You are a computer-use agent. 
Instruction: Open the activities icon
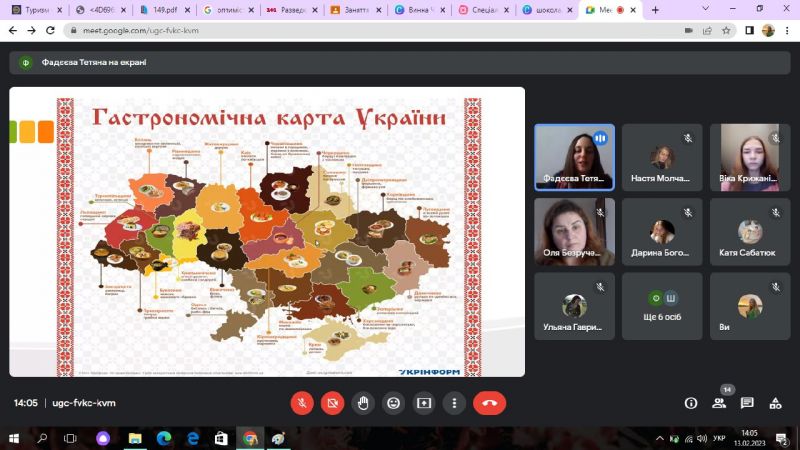coord(776,403)
